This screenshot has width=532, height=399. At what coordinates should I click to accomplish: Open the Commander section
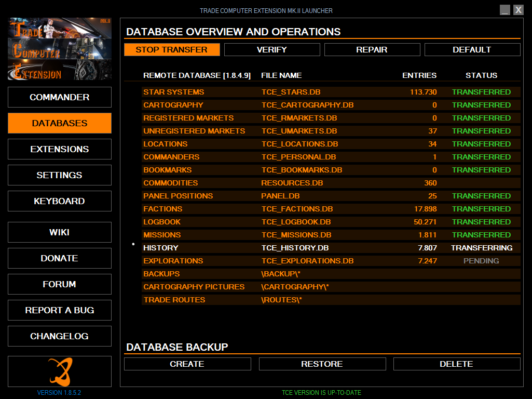(60, 97)
